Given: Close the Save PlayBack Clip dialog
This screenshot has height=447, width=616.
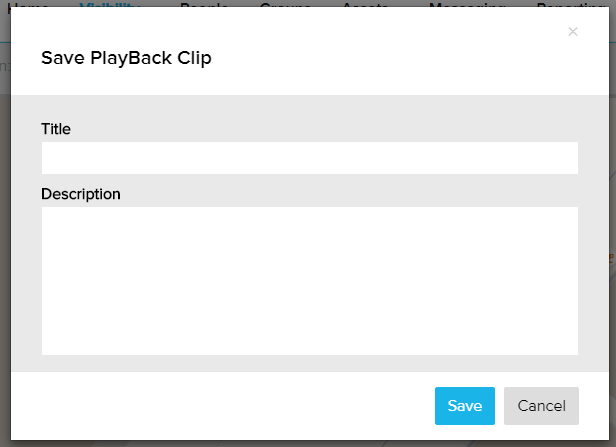Looking at the screenshot, I should [x=573, y=32].
